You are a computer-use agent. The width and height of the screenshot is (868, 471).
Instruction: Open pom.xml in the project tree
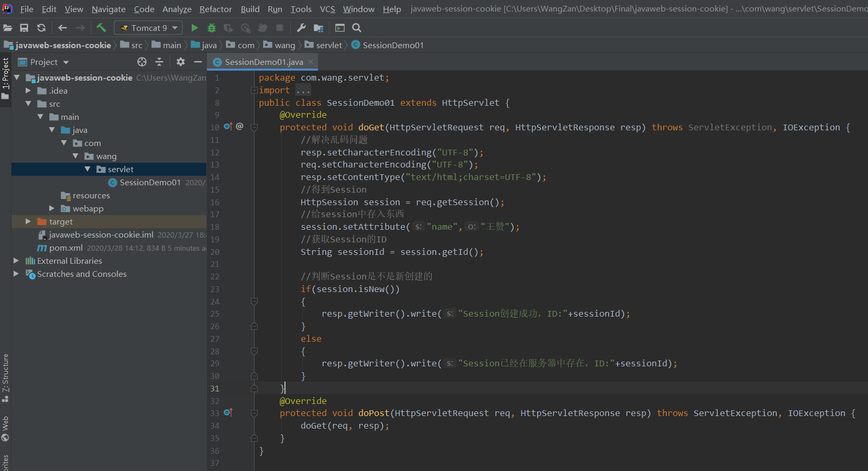point(65,248)
